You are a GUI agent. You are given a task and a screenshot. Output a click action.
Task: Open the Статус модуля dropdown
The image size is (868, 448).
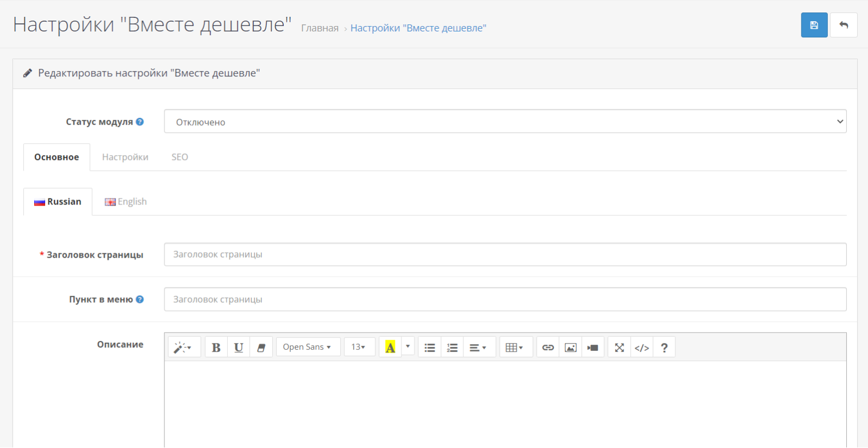tap(505, 121)
